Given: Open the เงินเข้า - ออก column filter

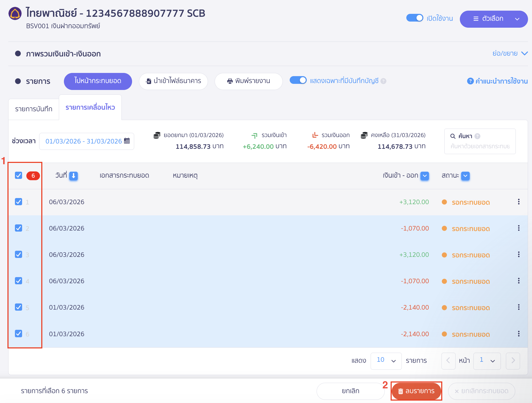Looking at the screenshot, I should 425,176.
